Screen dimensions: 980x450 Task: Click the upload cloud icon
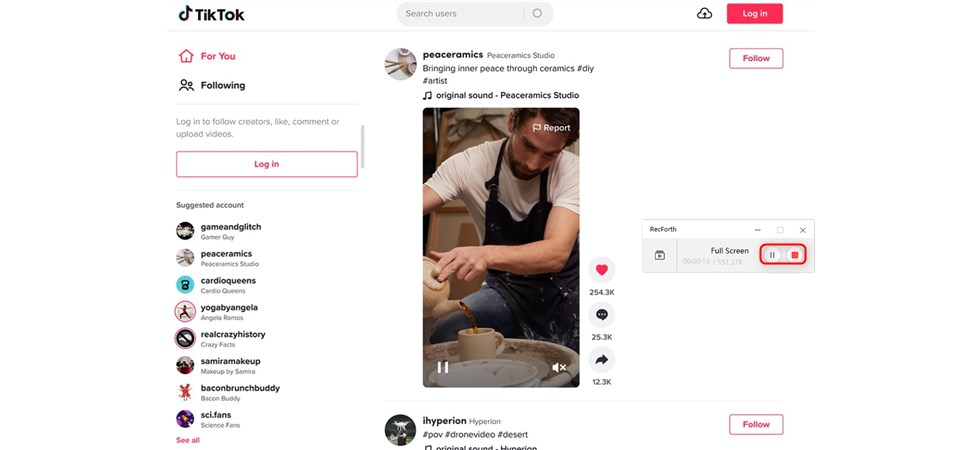coord(704,13)
